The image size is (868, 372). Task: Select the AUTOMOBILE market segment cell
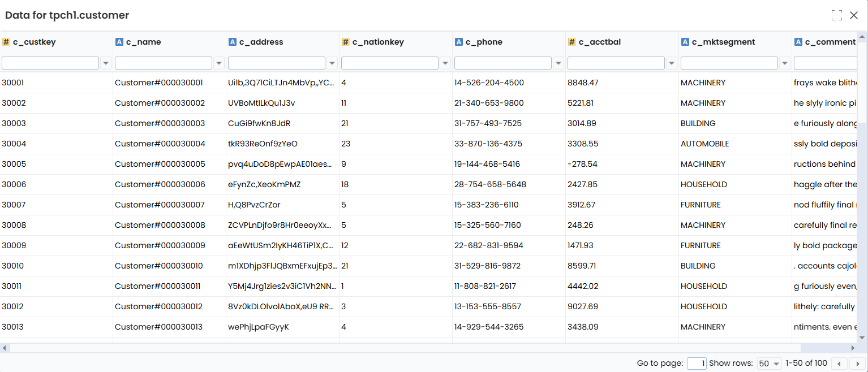(736, 144)
